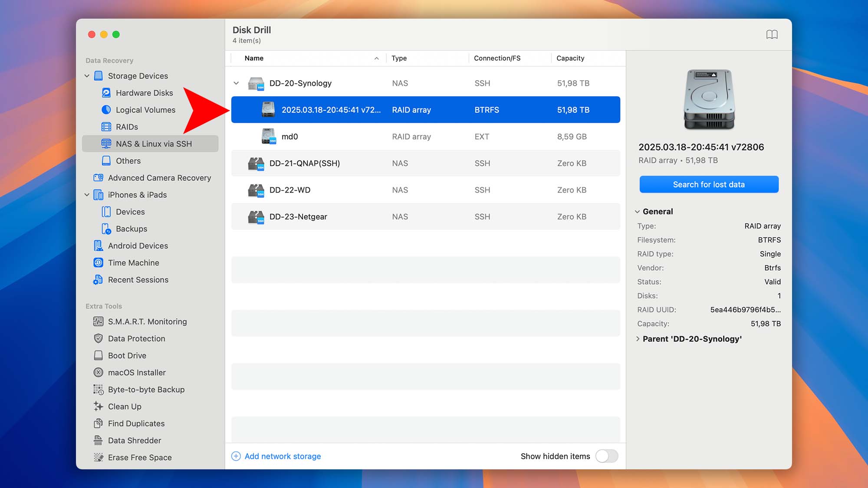Collapse the Storage Devices tree section

pyautogui.click(x=87, y=76)
